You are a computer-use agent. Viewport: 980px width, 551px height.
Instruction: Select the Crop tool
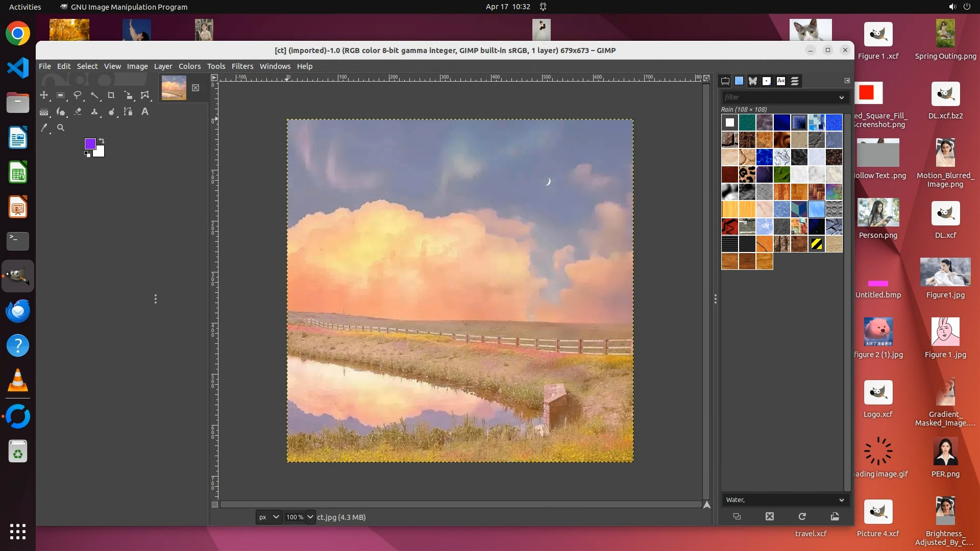(x=111, y=95)
